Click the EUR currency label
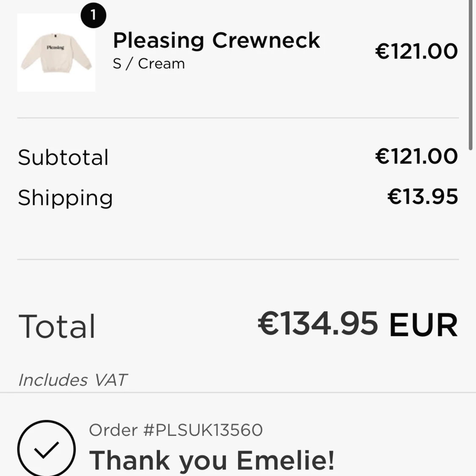The width and height of the screenshot is (476, 476). (x=424, y=325)
